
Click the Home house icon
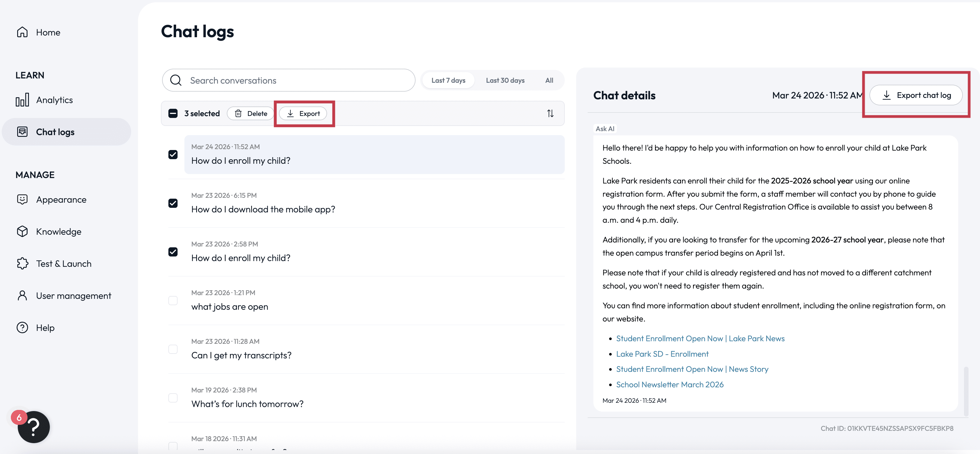(x=22, y=32)
